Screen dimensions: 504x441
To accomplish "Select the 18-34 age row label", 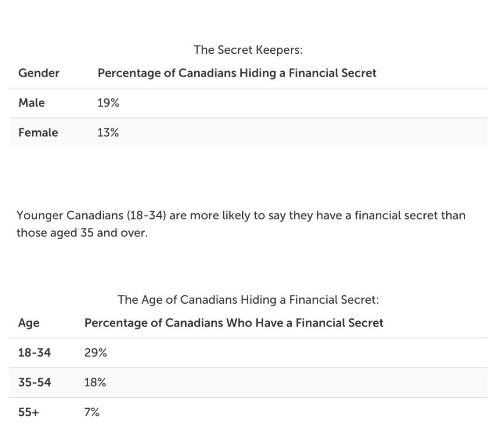I will tap(35, 353).
